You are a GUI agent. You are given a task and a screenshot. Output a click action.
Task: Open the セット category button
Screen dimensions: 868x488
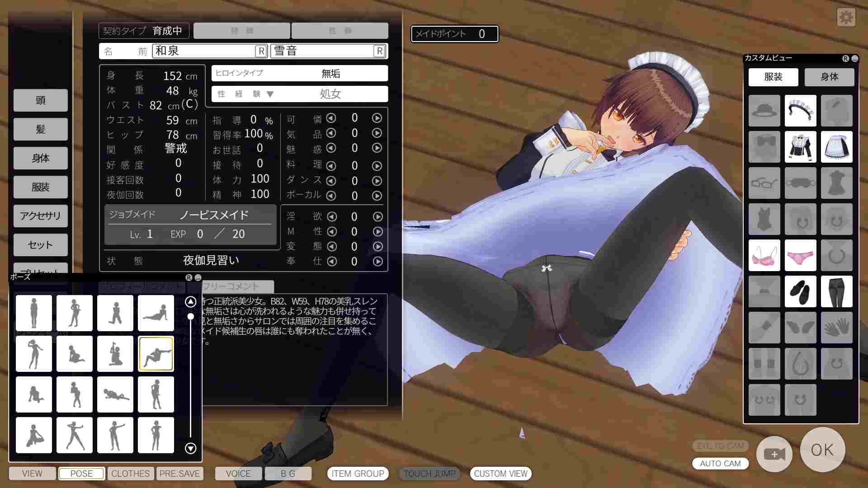[40, 245]
